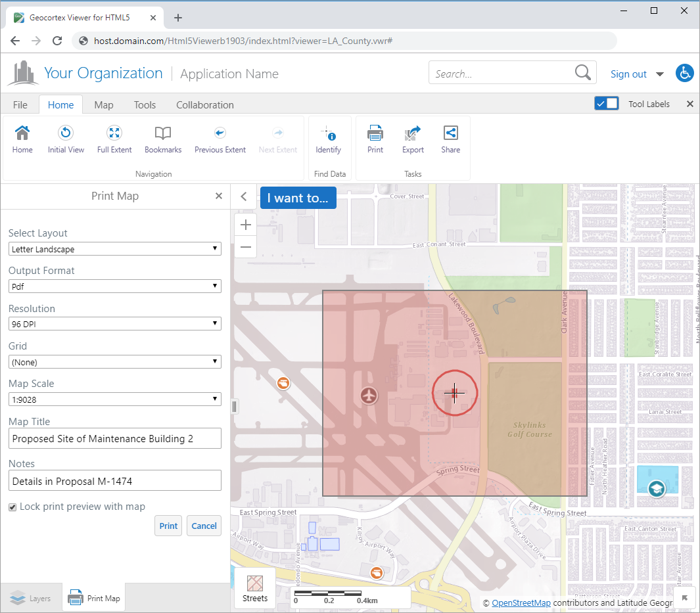Open the Select Layout dropdown

[115, 250]
